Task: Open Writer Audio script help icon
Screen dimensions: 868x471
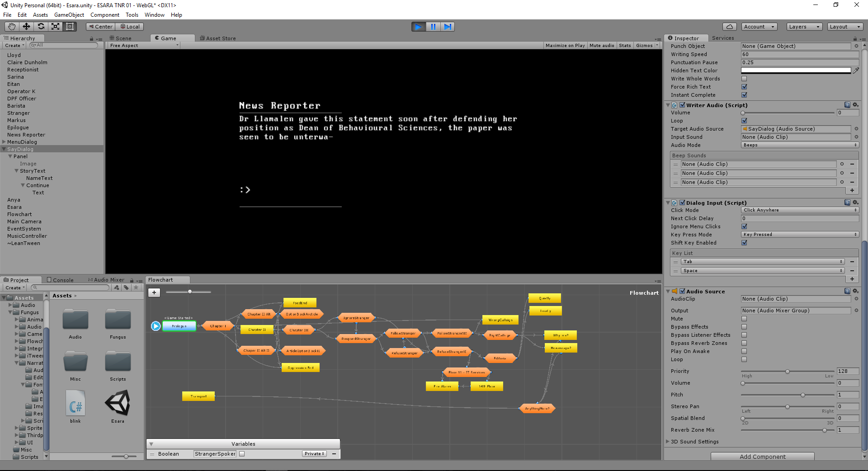Action: point(847,105)
